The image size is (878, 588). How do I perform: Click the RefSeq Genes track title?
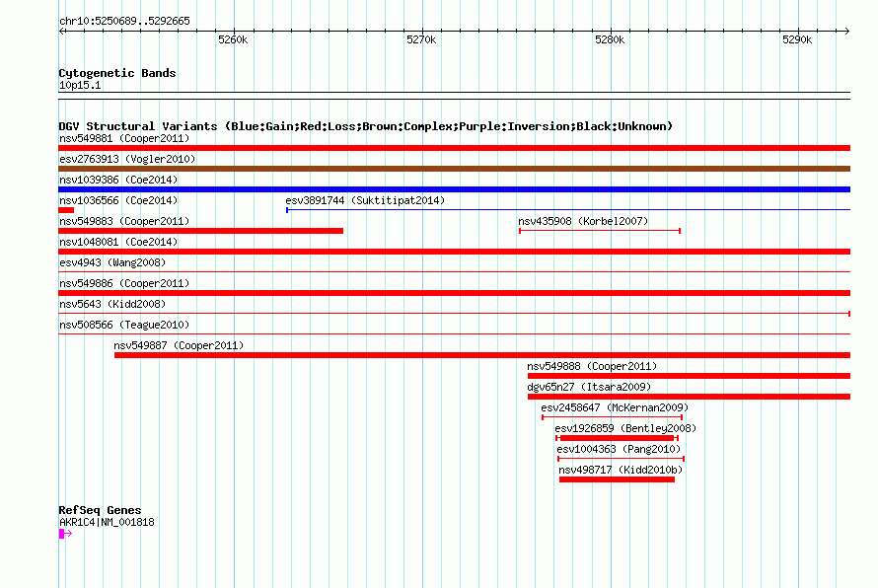[101, 510]
